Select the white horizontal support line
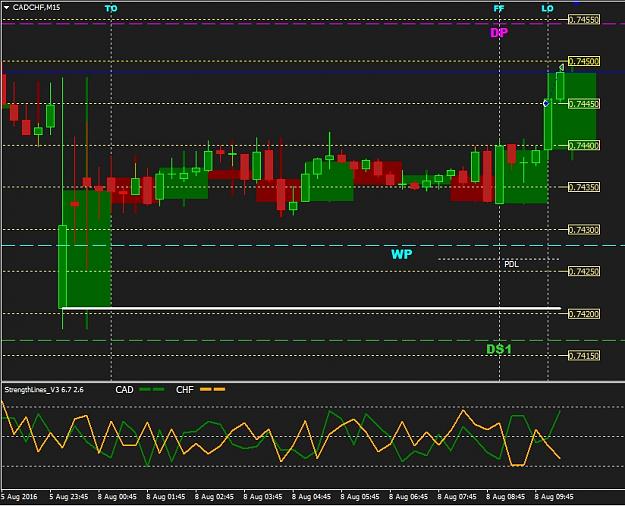 click(x=311, y=308)
